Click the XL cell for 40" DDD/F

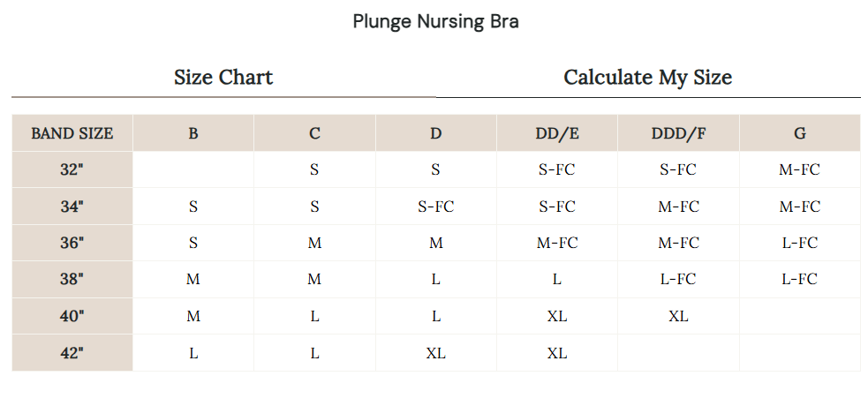pos(678,316)
